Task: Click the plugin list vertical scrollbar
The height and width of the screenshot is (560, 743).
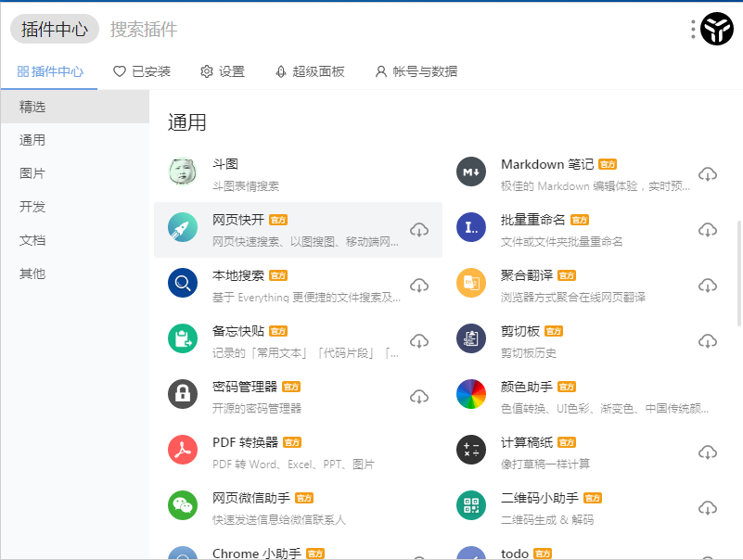Action: point(738,273)
